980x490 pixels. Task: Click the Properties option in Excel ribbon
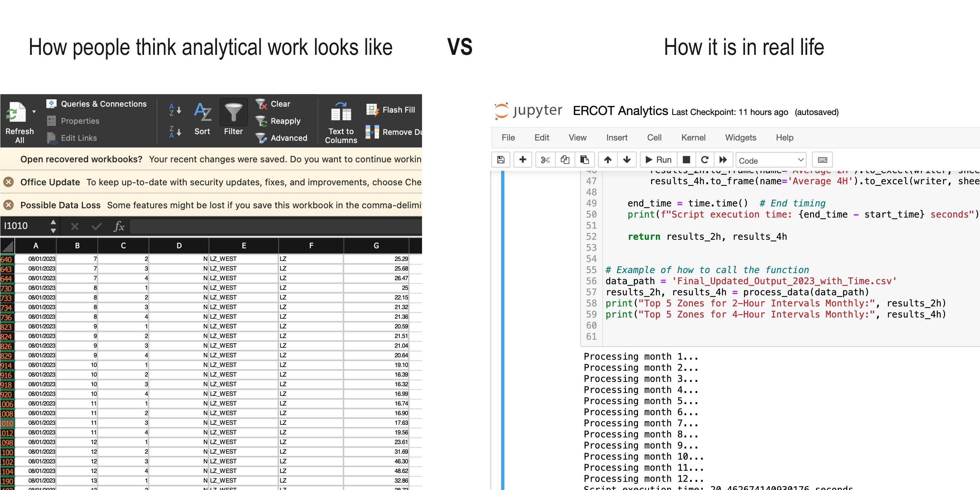(73, 121)
